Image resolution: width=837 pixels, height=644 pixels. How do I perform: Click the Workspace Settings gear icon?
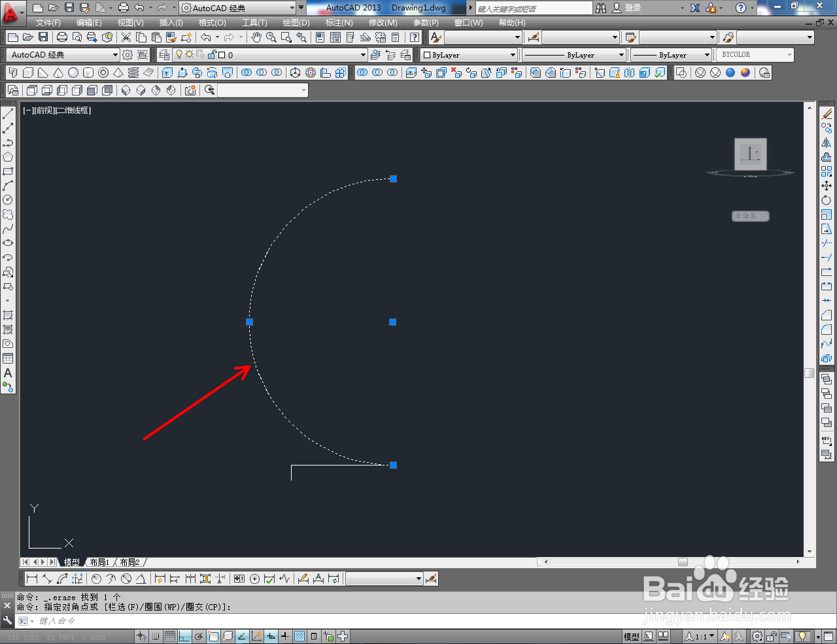128,55
